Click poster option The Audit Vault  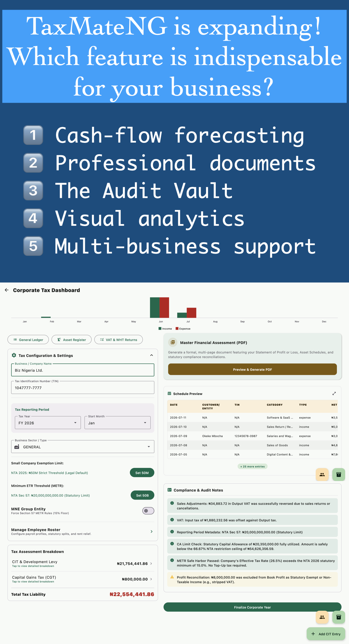pyautogui.click(x=144, y=191)
